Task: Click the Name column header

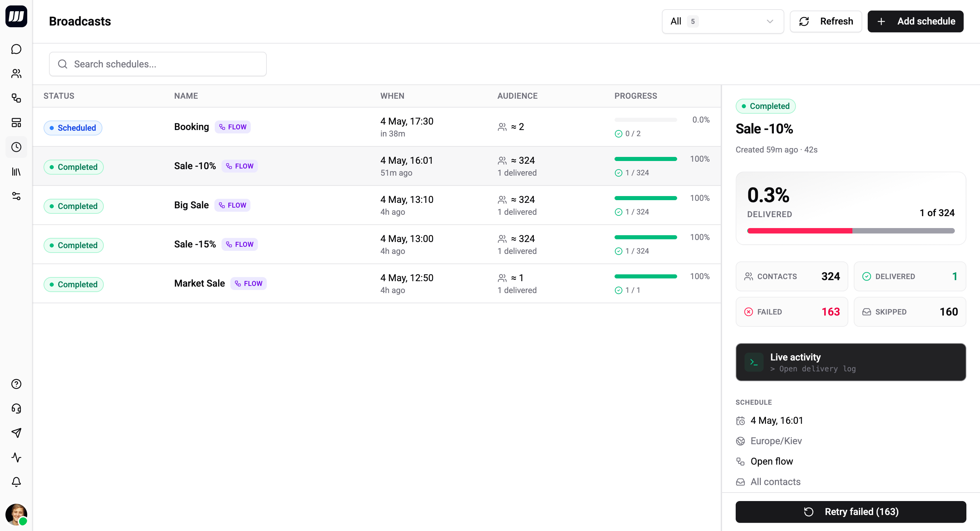Action: click(x=186, y=96)
